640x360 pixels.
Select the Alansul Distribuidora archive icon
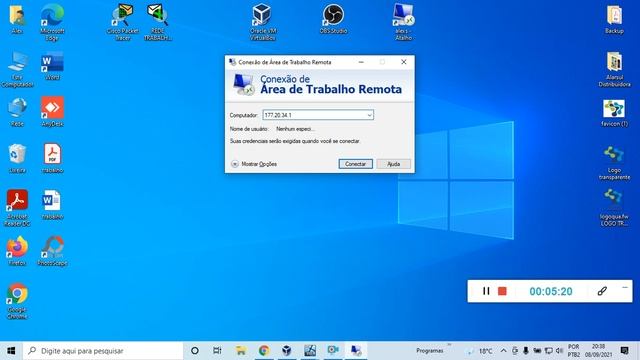point(614,69)
